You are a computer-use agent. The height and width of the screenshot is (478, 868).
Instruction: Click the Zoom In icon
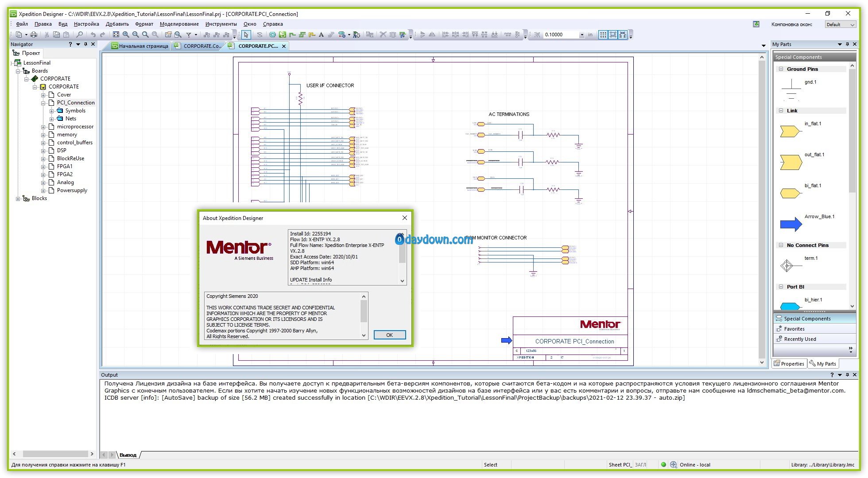[x=126, y=35]
